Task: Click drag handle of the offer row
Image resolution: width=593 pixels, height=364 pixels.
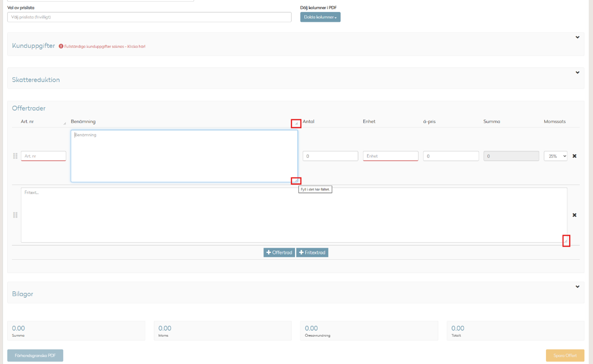Action: tap(15, 156)
